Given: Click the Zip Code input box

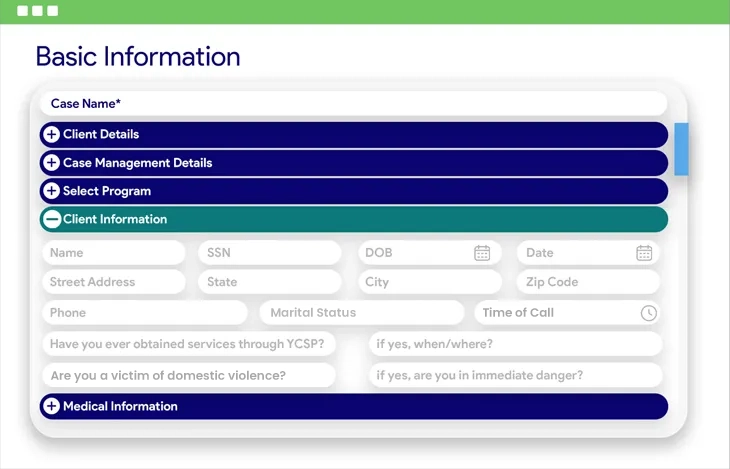Looking at the screenshot, I should click(587, 282).
